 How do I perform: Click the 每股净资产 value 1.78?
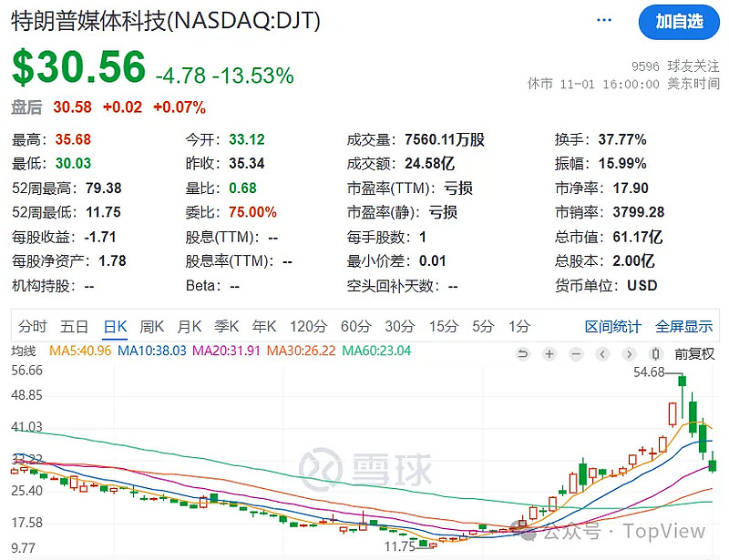click(112, 261)
